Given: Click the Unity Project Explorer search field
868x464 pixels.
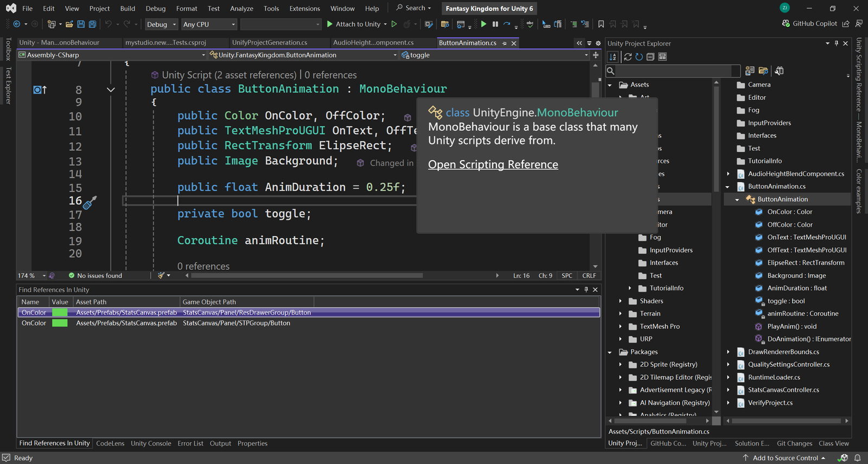Looking at the screenshot, I should tap(676, 71).
